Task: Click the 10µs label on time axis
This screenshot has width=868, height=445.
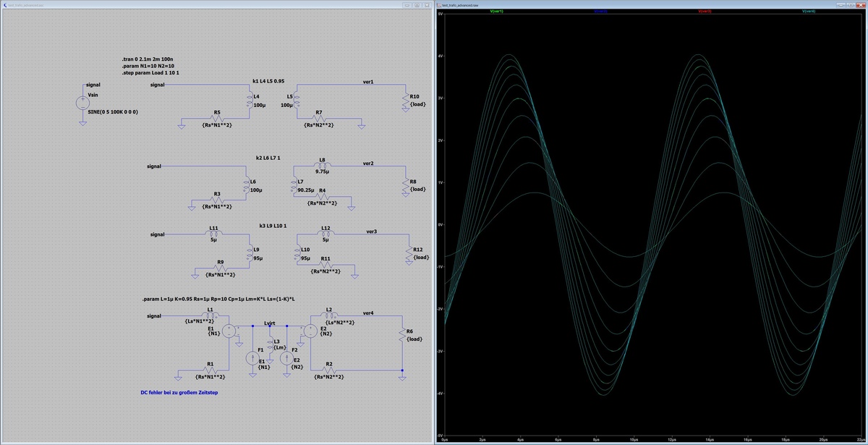Action: tap(634, 439)
